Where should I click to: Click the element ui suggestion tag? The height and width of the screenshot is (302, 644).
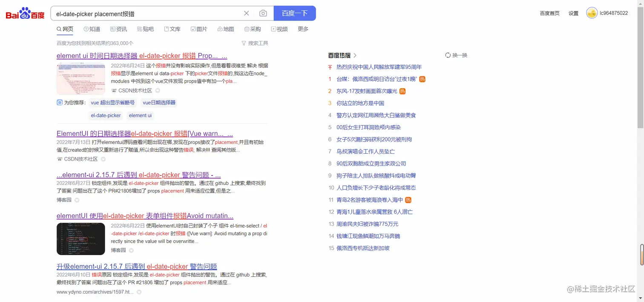[x=140, y=115]
